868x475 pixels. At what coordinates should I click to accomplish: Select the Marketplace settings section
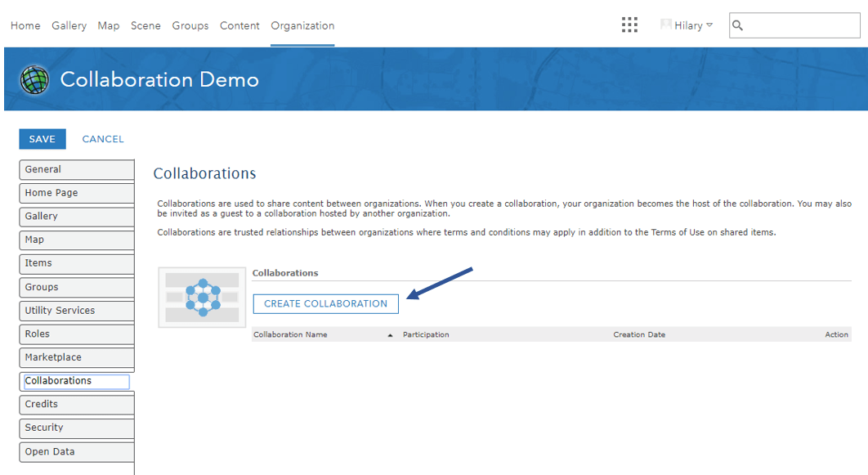[76, 357]
